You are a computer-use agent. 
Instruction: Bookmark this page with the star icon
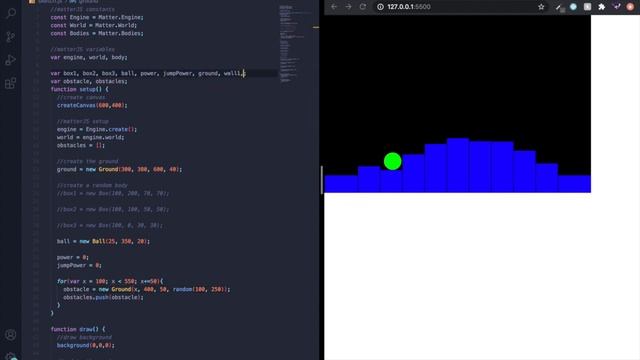[x=541, y=7]
